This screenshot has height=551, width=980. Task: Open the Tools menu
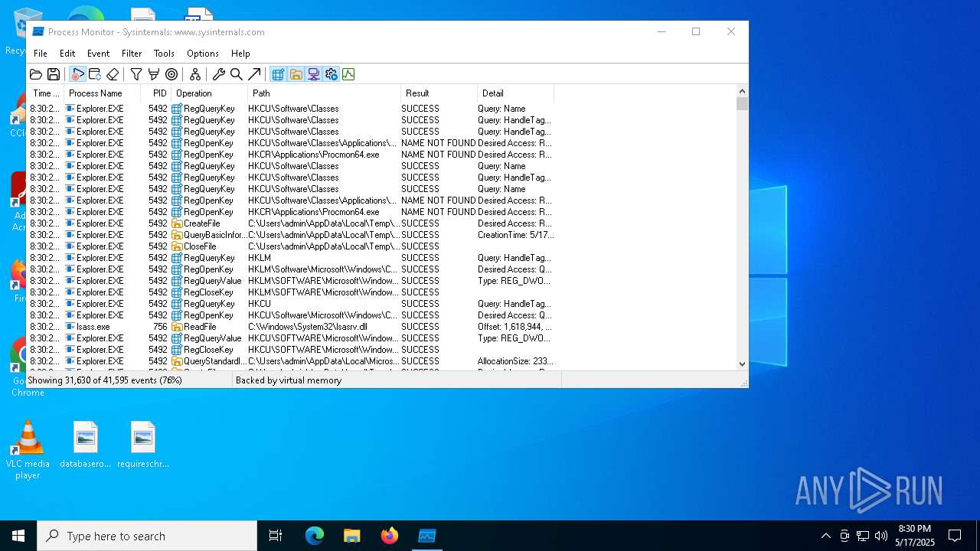(x=164, y=54)
